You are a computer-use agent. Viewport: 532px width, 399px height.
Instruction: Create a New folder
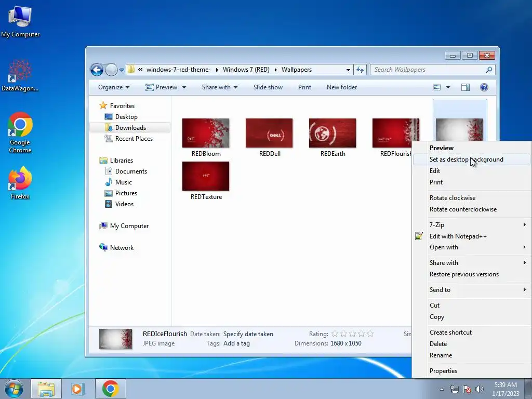click(x=342, y=87)
